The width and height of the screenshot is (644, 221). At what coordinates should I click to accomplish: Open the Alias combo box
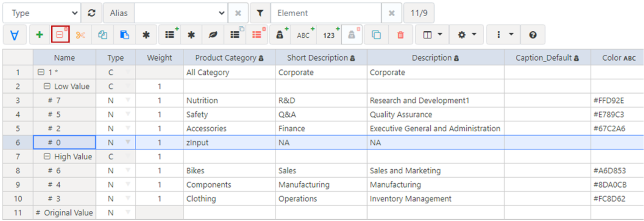(x=181, y=13)
